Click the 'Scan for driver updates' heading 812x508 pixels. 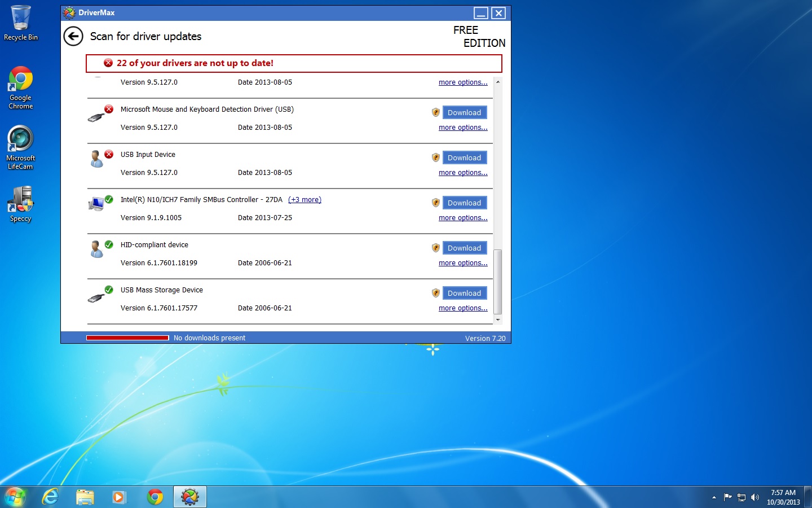[x=145, y=37]
